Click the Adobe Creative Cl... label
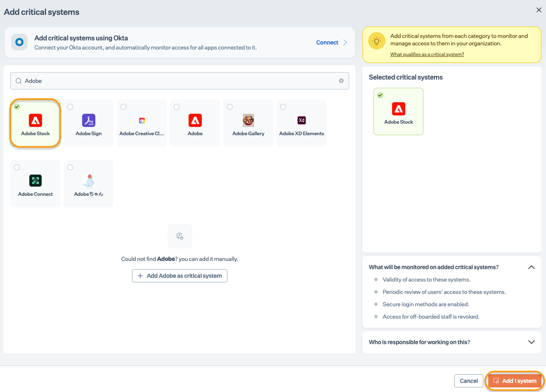The width and height of the screenshot is (546, 392). [142, 134]
